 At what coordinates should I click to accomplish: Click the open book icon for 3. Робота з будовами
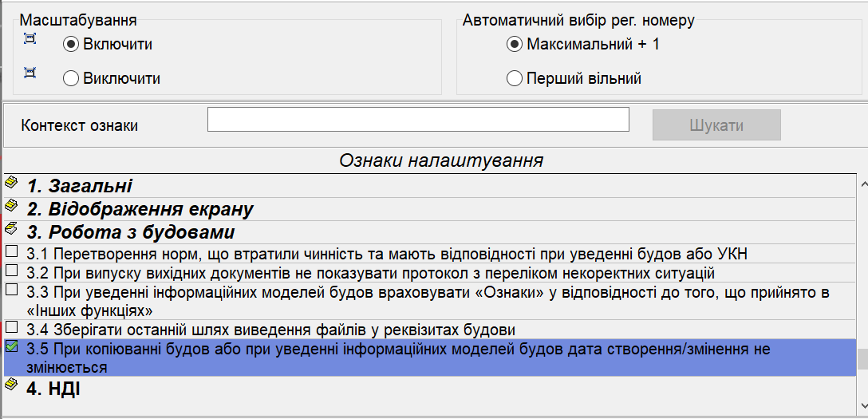[11, 229]
